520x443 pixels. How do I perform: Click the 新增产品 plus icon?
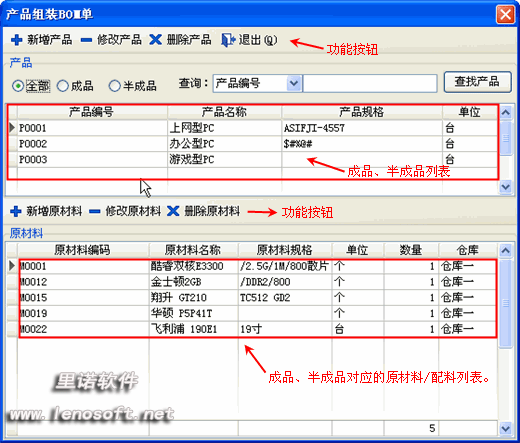(16, 40)
